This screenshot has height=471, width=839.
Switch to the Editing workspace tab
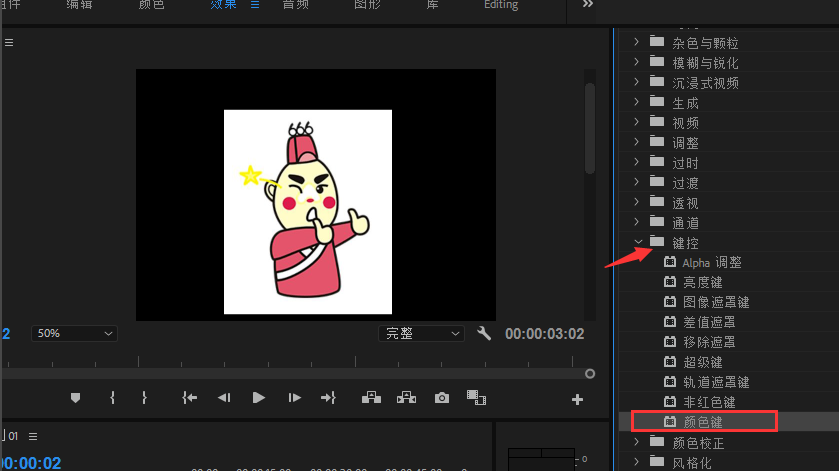pos(501,5)
